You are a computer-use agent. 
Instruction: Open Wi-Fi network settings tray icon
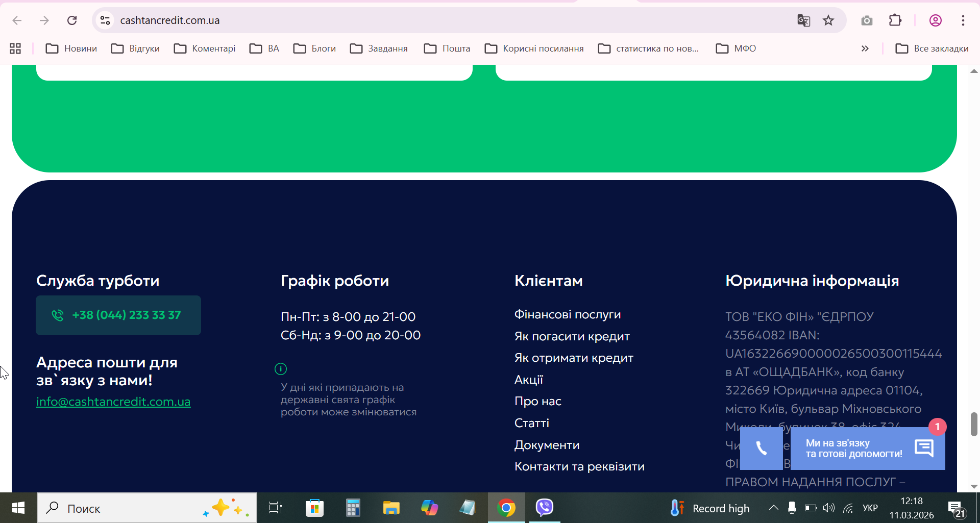tap(848, 508)
